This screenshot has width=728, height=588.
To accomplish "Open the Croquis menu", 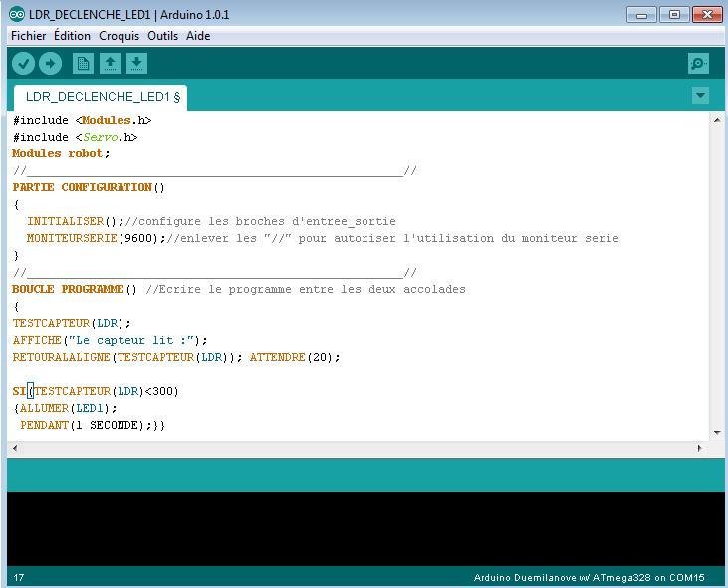I will 119,36.
